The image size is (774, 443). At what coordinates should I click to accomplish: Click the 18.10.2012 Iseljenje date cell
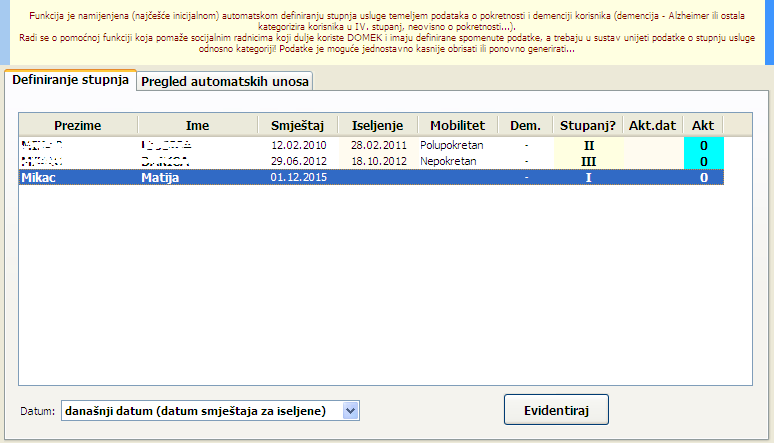click(x=378, y=161)
